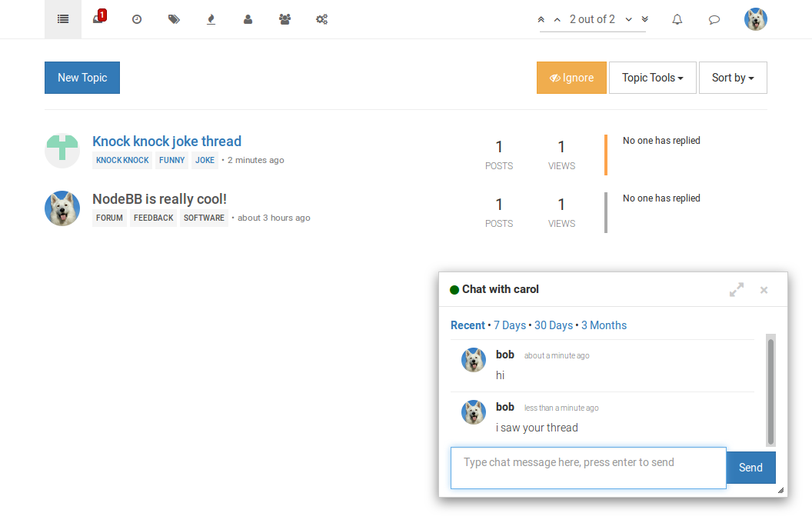Open the Topic Tools dropdown
The width and height of the screenshot is (812, 523).
[x=652, y=78]
